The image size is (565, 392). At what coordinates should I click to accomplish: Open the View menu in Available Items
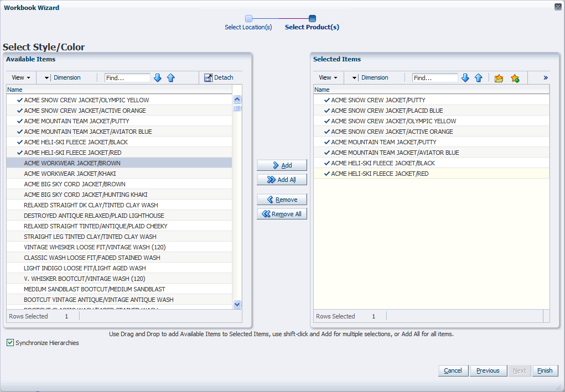tap(21, 78)
